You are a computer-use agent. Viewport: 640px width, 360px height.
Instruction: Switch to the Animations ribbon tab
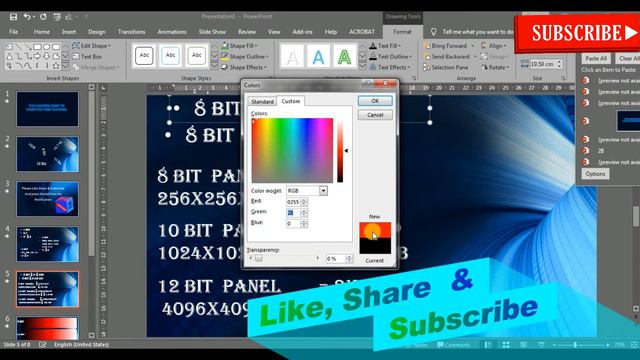172,32
